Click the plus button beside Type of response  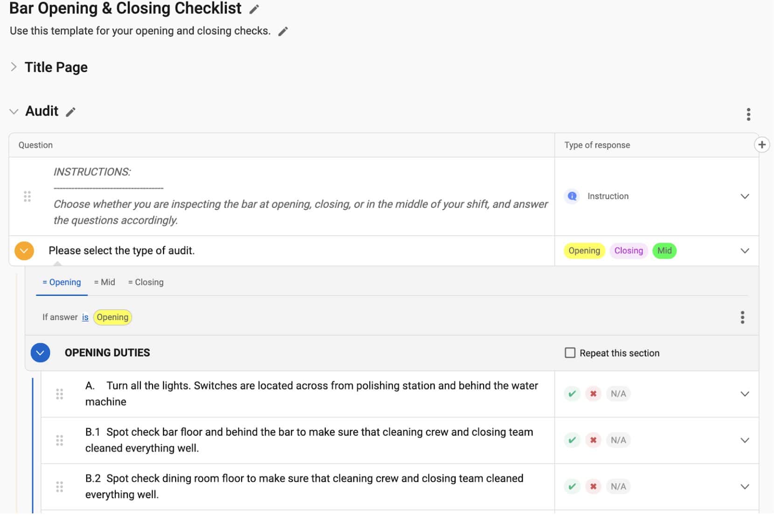tap(761, 145)
